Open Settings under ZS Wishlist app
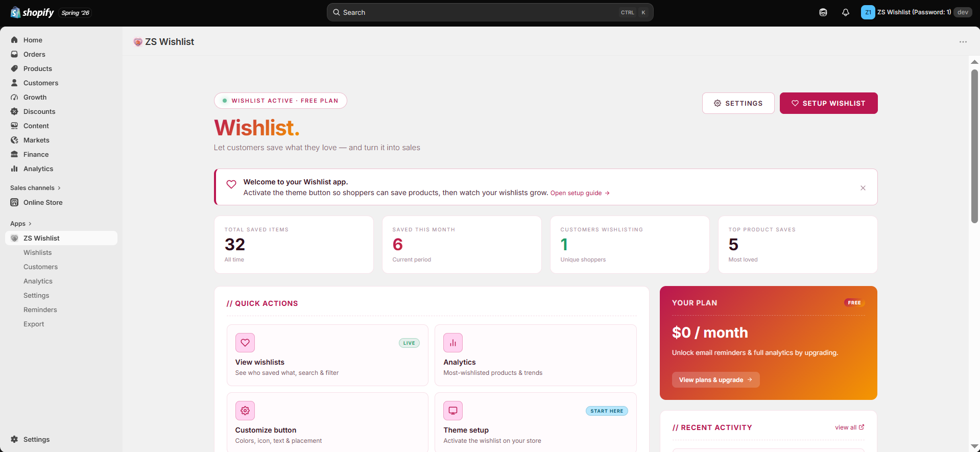The width and height of the screenshot is (980, 452). (36, 295)
